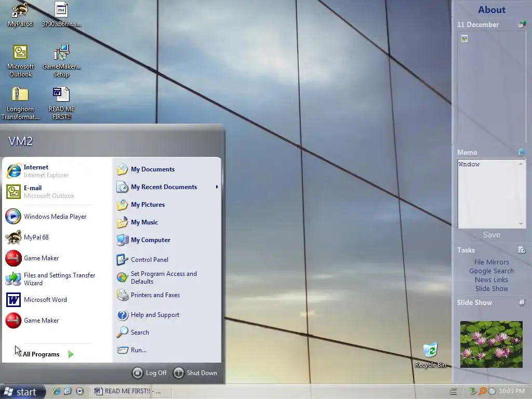Screen dimensions: 532x399
Task: Launch Internet Explorer from Quick Launch
Action: tap(56, 391)
